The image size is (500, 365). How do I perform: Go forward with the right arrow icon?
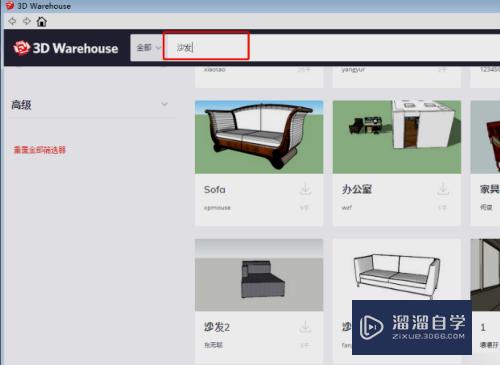(26, 22)
